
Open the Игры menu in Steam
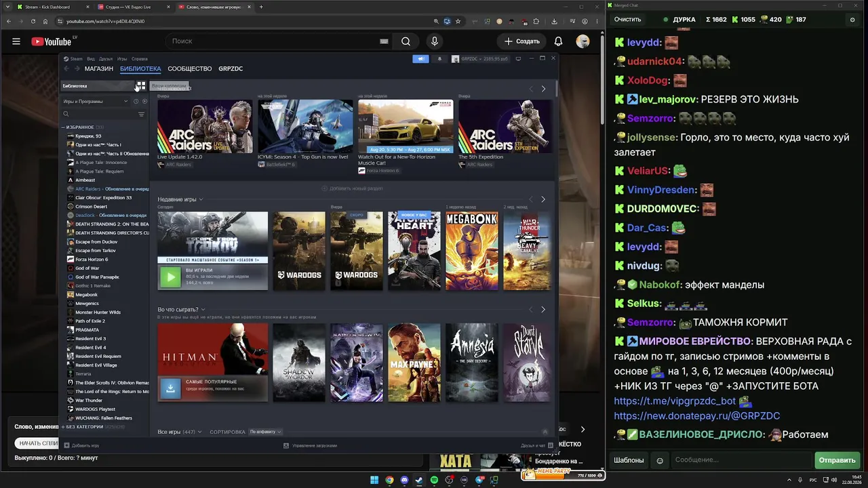point(122,59)
